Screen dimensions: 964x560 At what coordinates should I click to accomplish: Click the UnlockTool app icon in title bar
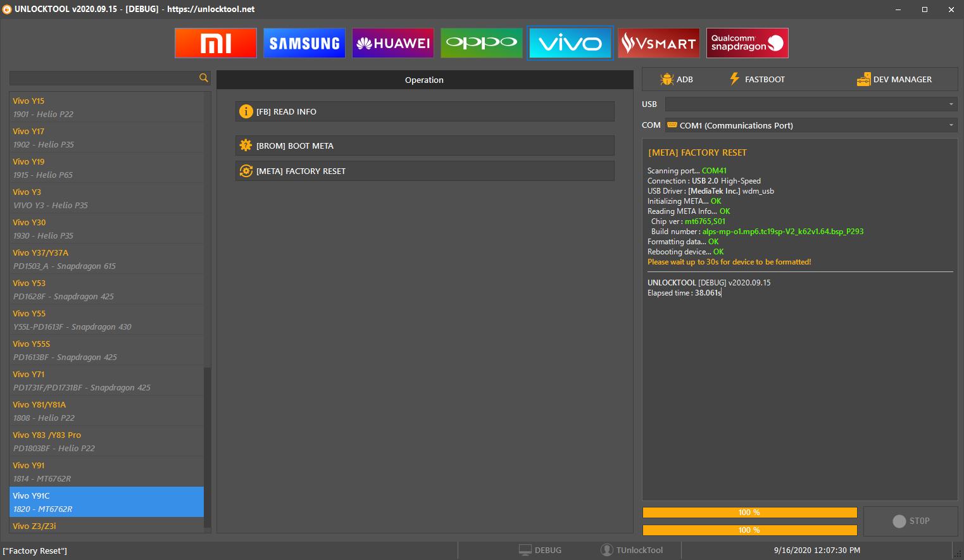(7, 9)
